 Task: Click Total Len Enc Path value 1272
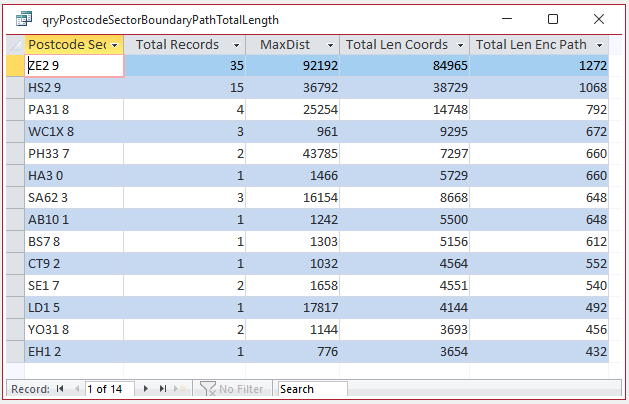click(539, 65)
